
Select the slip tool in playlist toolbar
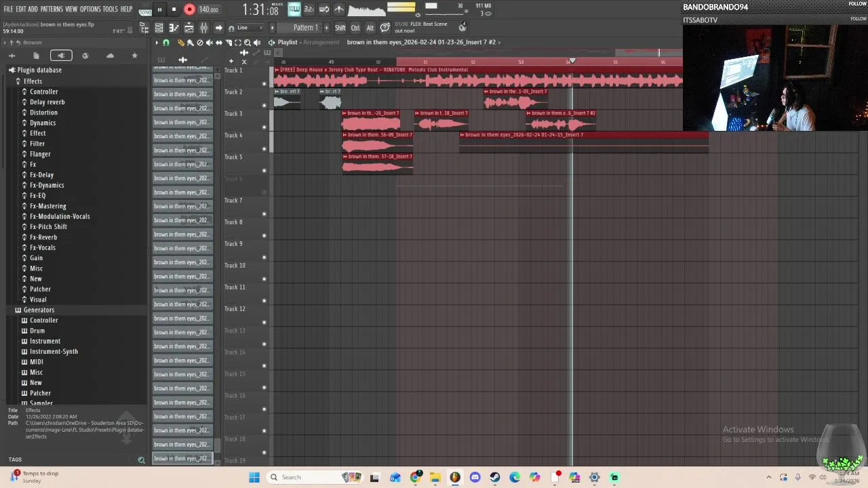pos(219,43)
